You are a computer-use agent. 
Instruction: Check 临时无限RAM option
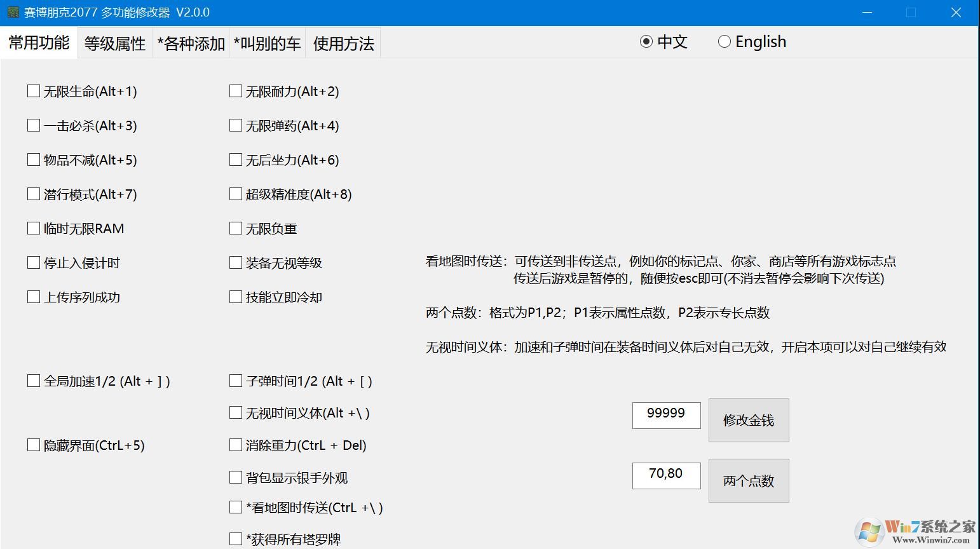(34, 228)
